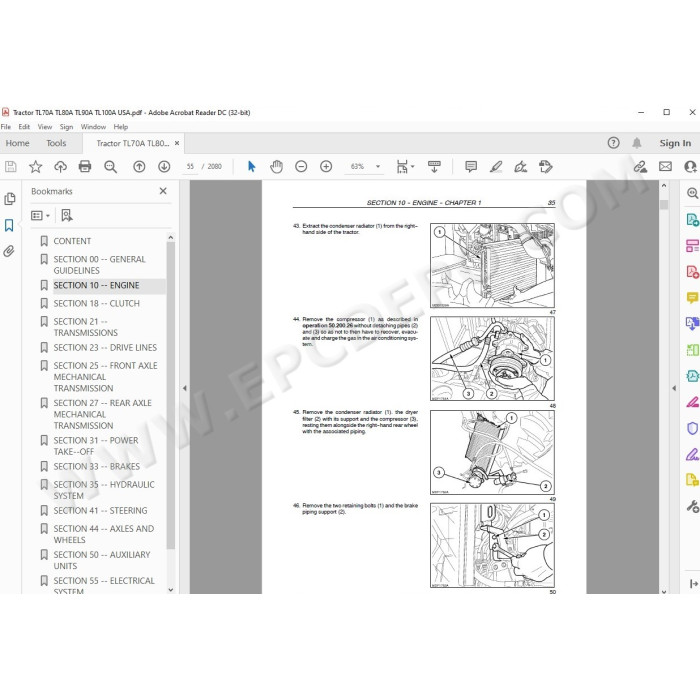
Task: Open the Edit menu
Action: click(24, 127)
